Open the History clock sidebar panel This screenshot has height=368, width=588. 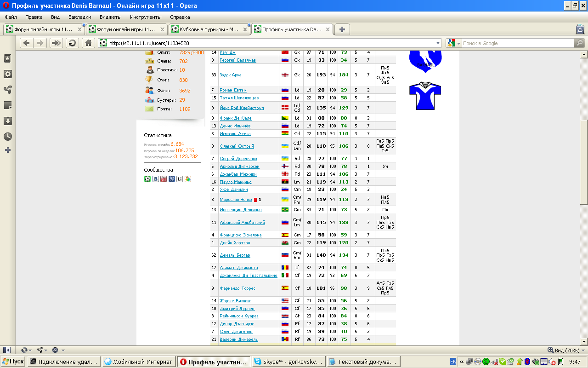(7, 137)
